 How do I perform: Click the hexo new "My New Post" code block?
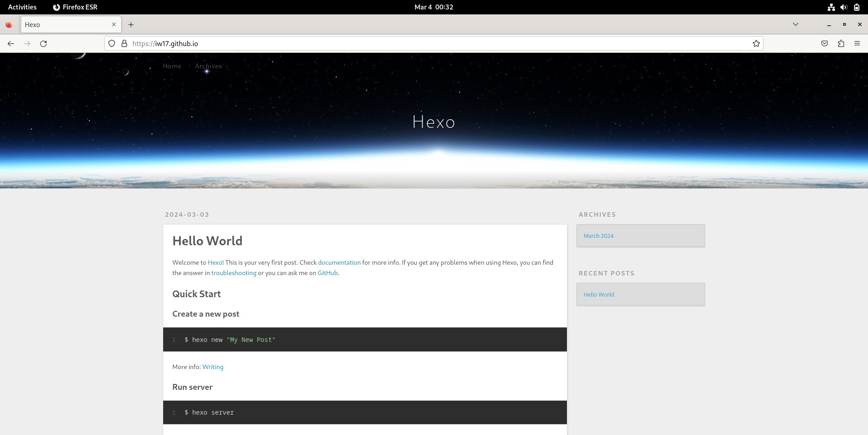pyautogui.click(x=365, y=340)
